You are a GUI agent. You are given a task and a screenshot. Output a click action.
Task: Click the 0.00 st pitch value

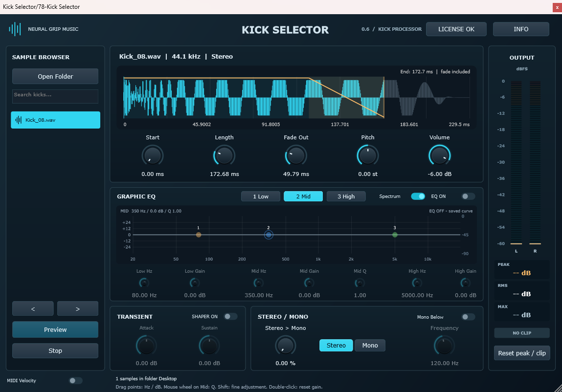(x=368, y=174)
